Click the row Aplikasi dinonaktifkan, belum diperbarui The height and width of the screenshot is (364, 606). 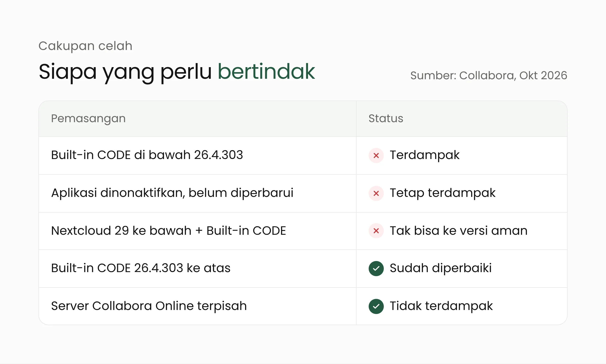tap(303, 193)
